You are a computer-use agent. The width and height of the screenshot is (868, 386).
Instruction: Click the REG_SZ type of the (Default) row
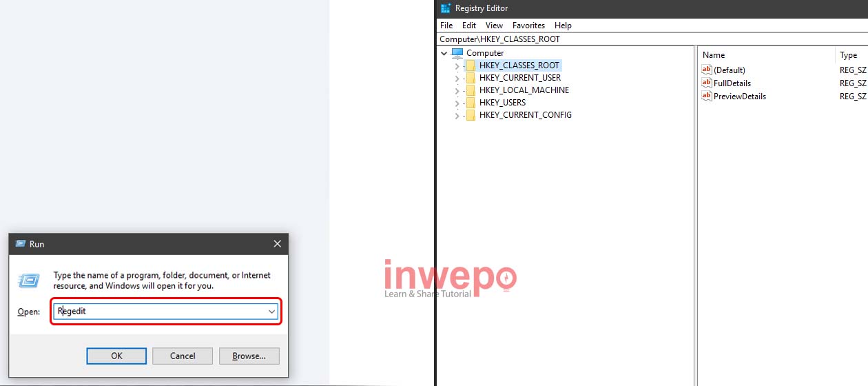[x=853, y=70]
